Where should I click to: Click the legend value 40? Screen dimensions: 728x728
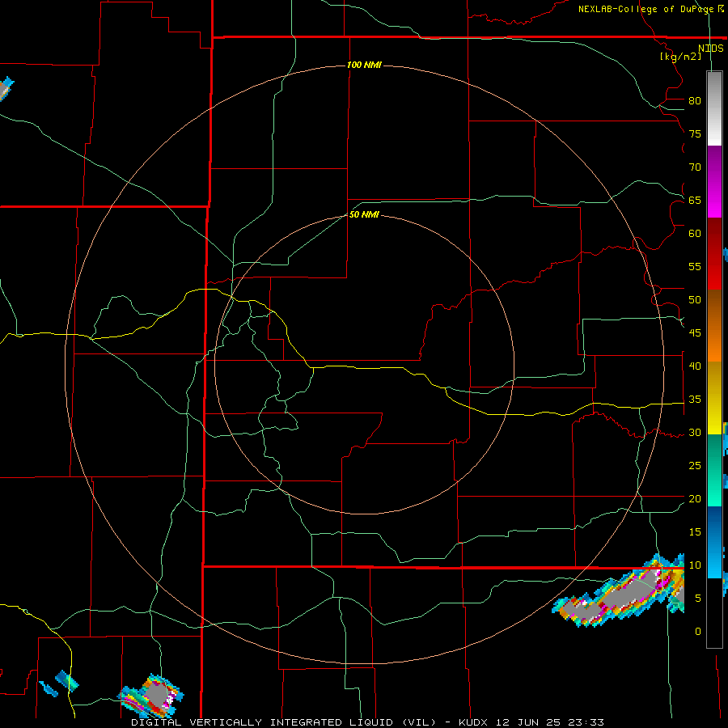[x=695, y=366]
